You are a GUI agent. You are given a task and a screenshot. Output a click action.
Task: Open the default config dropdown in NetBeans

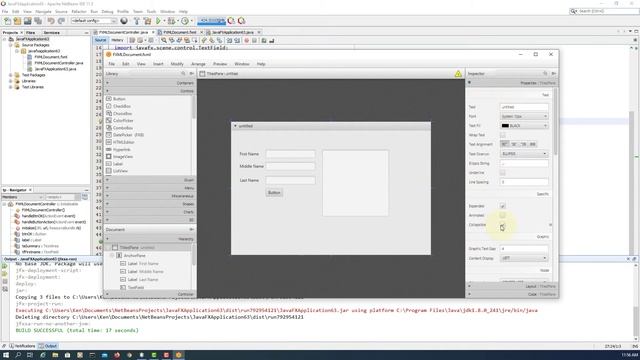[93, 21]
